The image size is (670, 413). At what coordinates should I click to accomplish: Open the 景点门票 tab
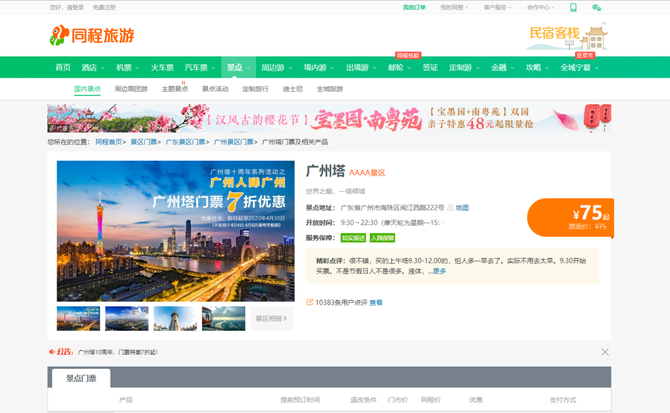[81, 378]
